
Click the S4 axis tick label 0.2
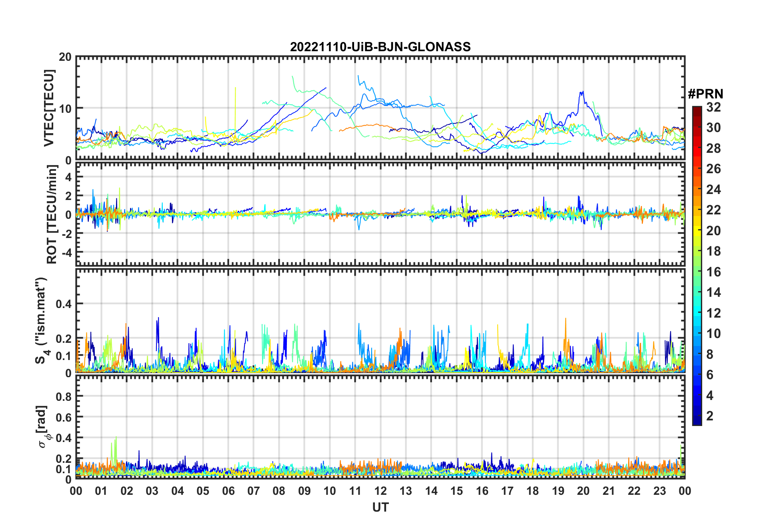64,339
